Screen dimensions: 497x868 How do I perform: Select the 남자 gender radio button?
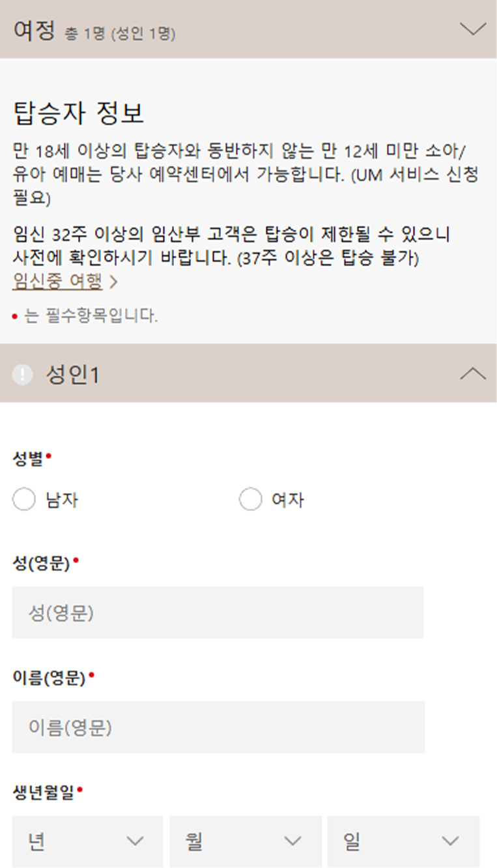pos(24,499)
